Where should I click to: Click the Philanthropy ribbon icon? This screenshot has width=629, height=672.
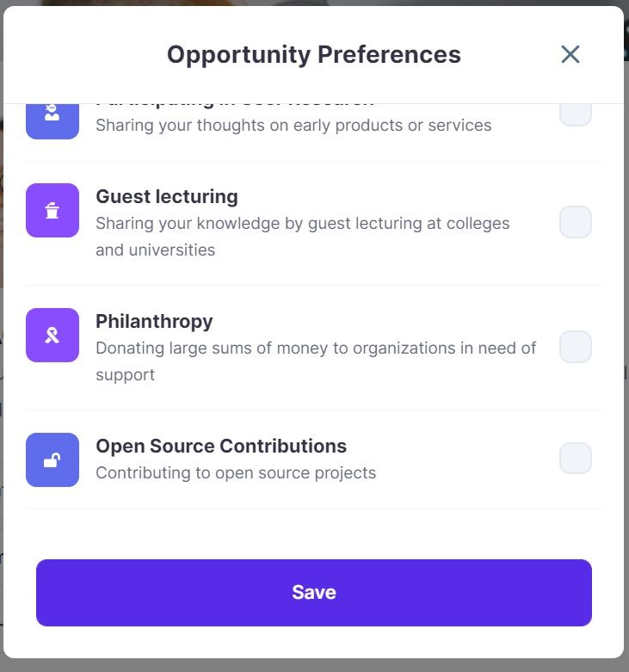52,335
